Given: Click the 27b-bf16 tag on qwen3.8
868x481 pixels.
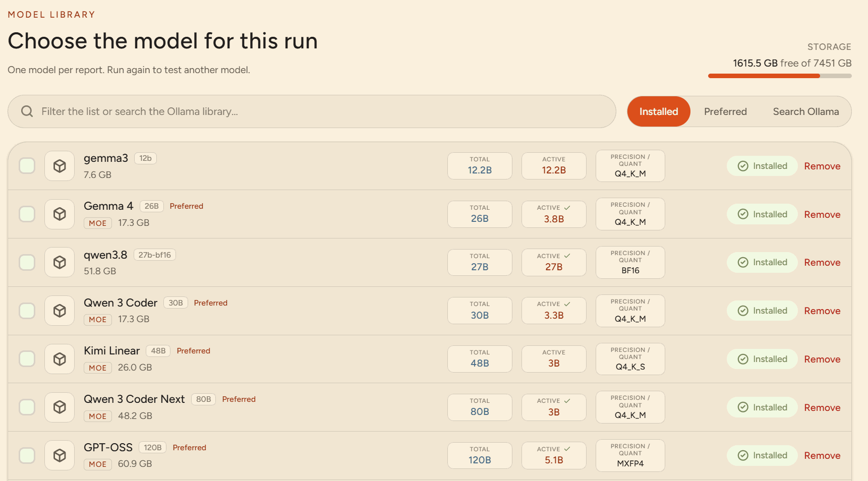Looking at the screenshot, I should [x=154, y=255].
